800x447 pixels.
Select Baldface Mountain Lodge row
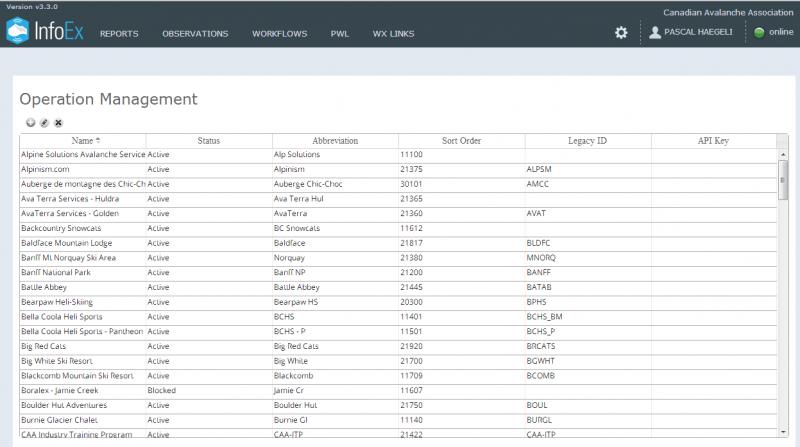(x=398, y=243)
